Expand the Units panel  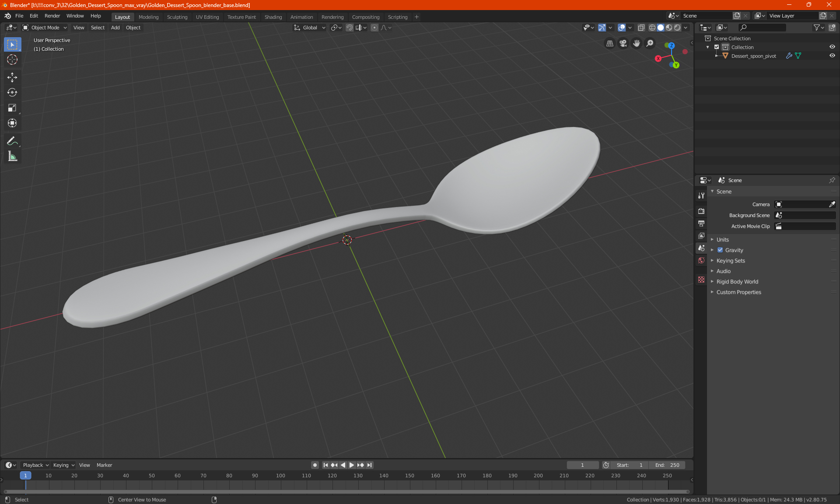[x=722, y=240]
